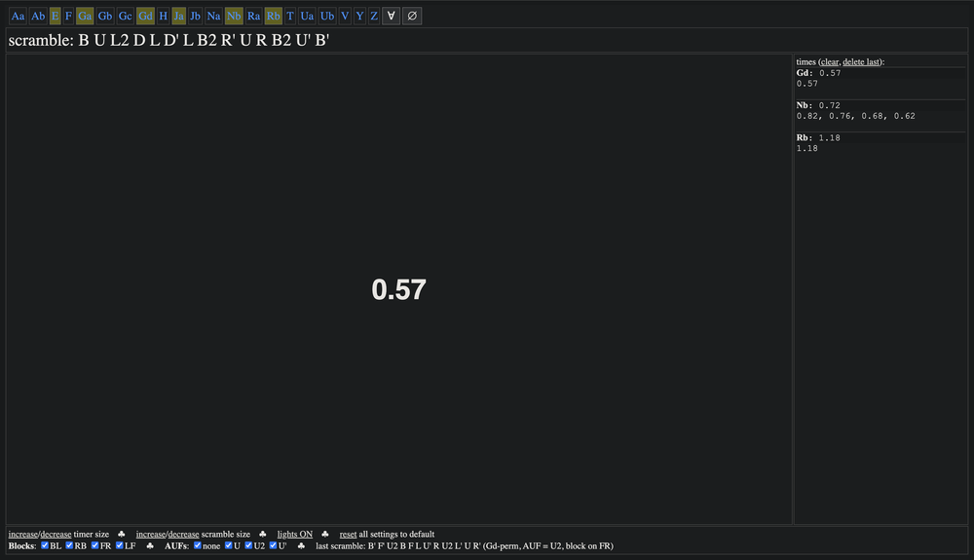Click the last scramble text

pyautogui.click(x=464, y=545)
